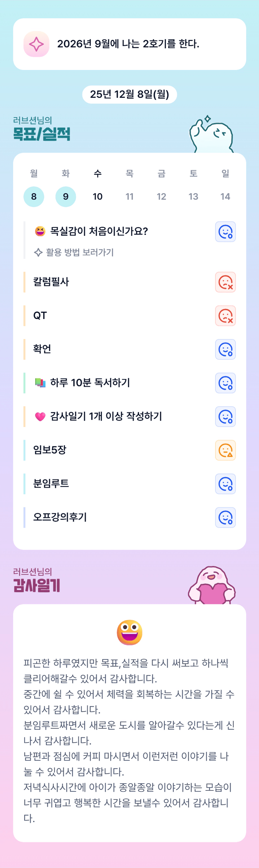Select Thursday the 11th in week calendar
Screen dimensions: 259x868
[x=130, y=196]
